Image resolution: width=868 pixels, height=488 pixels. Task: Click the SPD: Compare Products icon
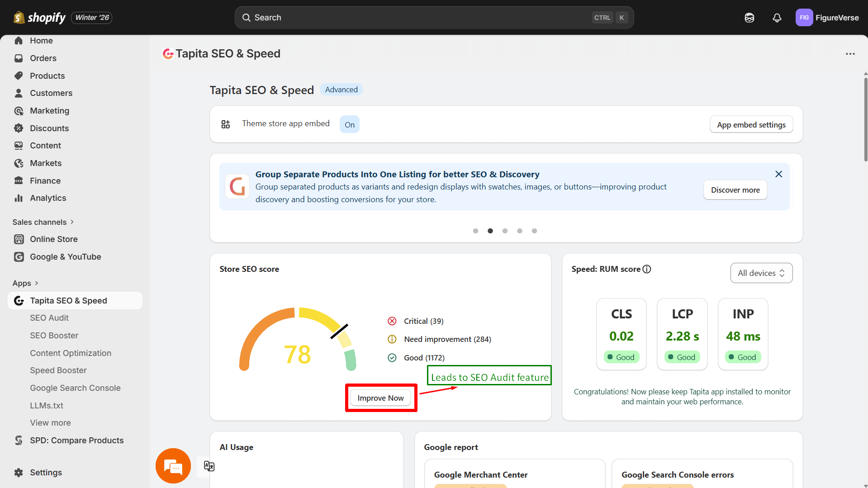[19, 441]
